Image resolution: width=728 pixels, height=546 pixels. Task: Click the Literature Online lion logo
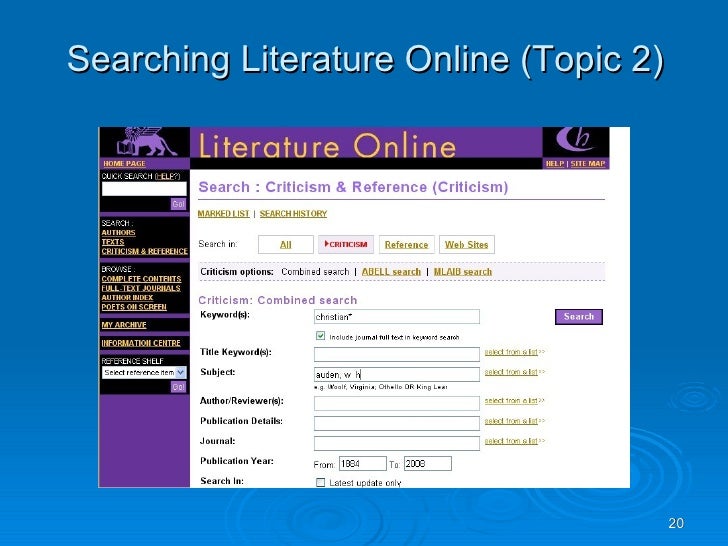tap(146, 142)
